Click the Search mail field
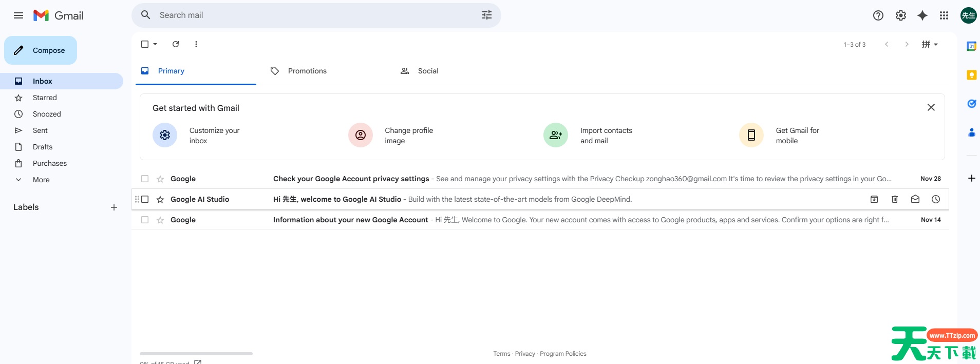Viewport: 980px width, 364px height. tap(316, 15)
